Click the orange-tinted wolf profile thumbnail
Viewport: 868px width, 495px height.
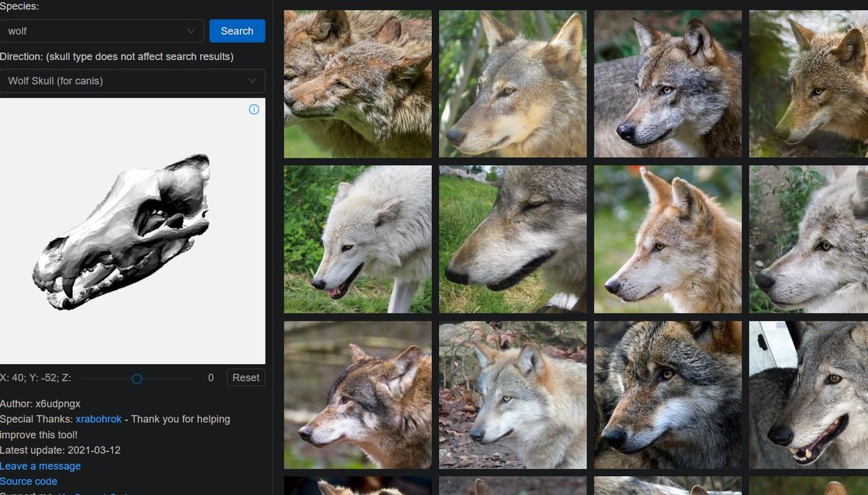point(667,240)
